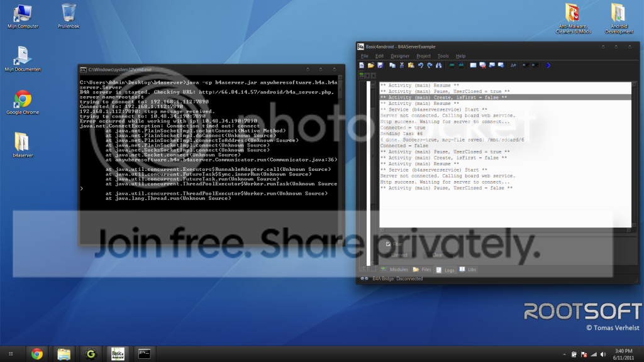
Task: Switch to Basic4android via the taskbar
Action: click(x=118, y=354)
